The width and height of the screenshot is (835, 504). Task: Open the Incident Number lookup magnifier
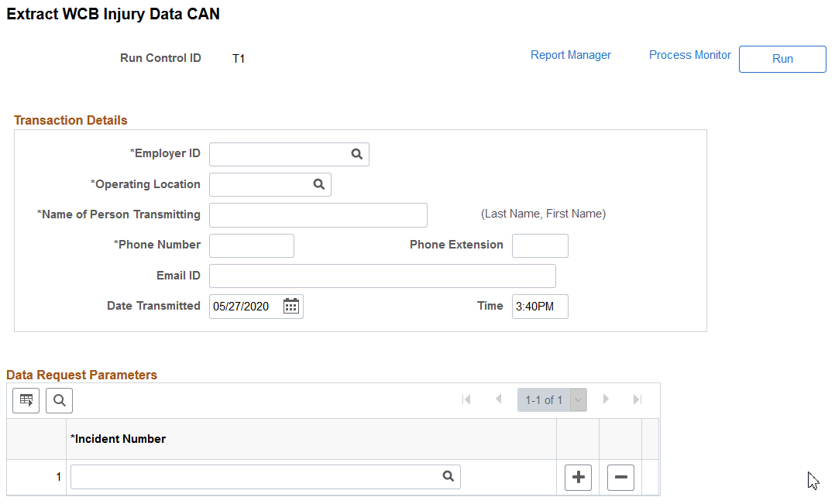pyautogui.click(x=448, y=476)
